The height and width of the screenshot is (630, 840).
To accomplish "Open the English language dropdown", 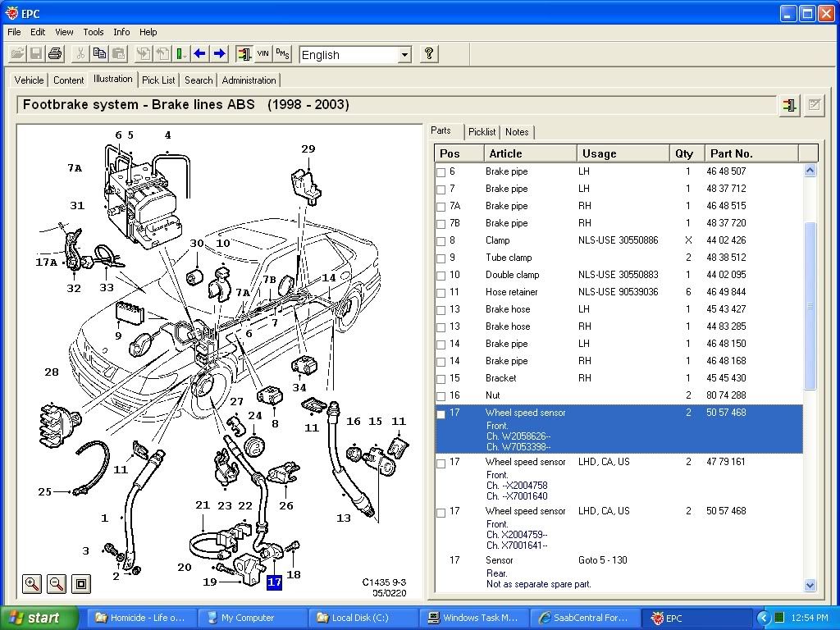I will (x=404, y=54).
